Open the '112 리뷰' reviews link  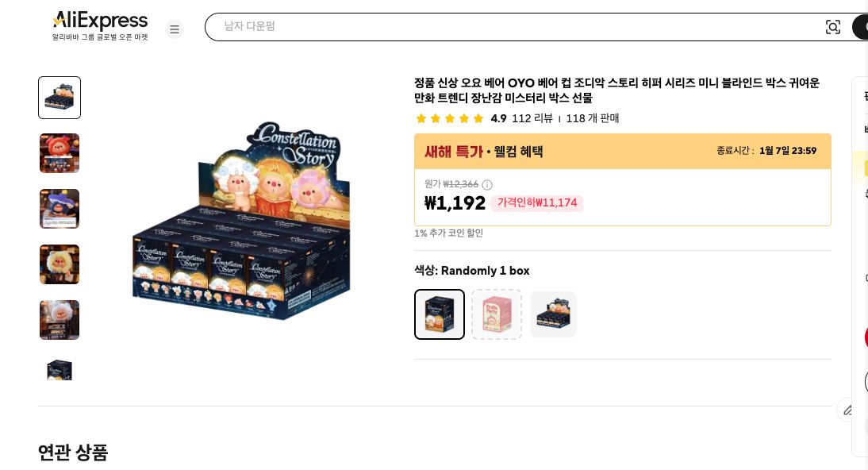pyautogui.click(x=532, y=118)
